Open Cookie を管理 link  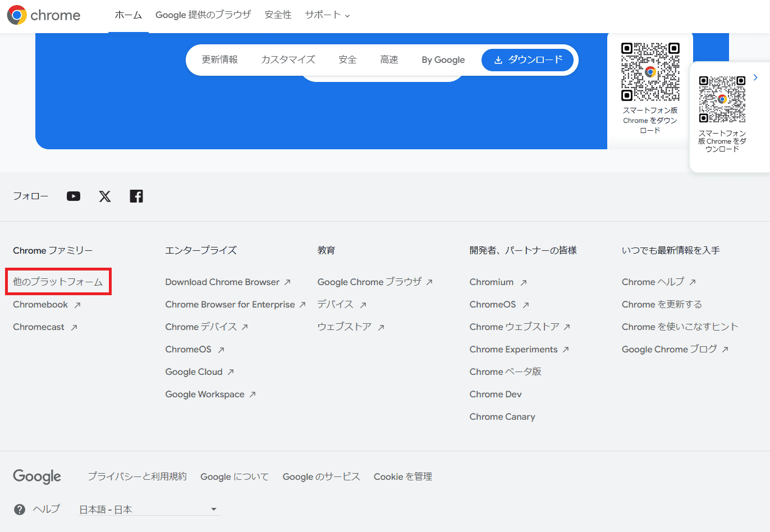[x=403, y=476]
